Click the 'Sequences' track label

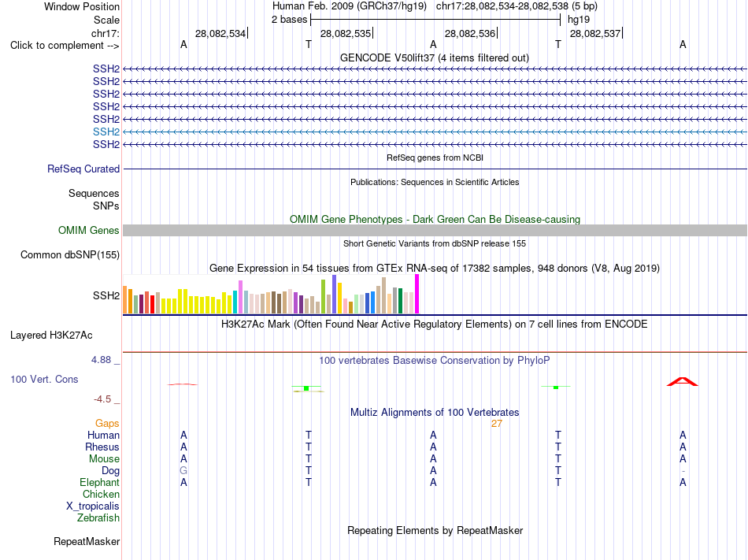click(x=94, y=193)
